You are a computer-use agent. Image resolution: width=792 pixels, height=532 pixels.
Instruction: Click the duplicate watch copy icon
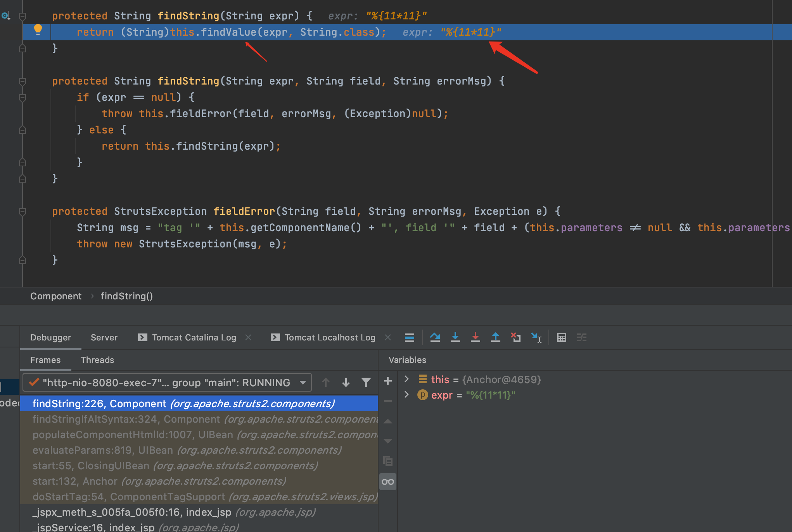[387, 461]
